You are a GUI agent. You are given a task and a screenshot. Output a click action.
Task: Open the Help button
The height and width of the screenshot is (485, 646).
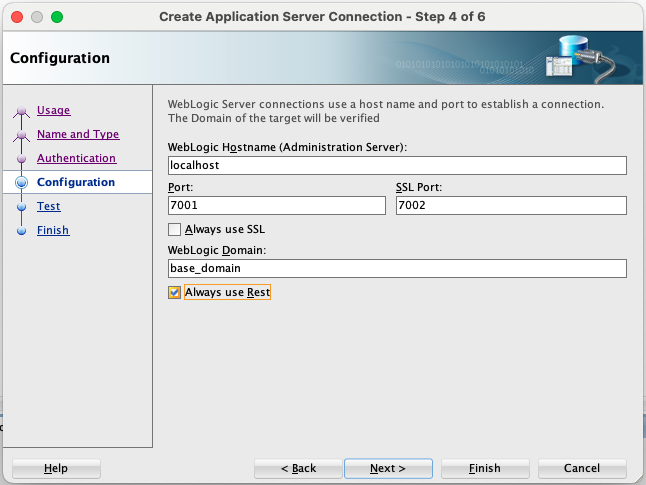point(56,469)
